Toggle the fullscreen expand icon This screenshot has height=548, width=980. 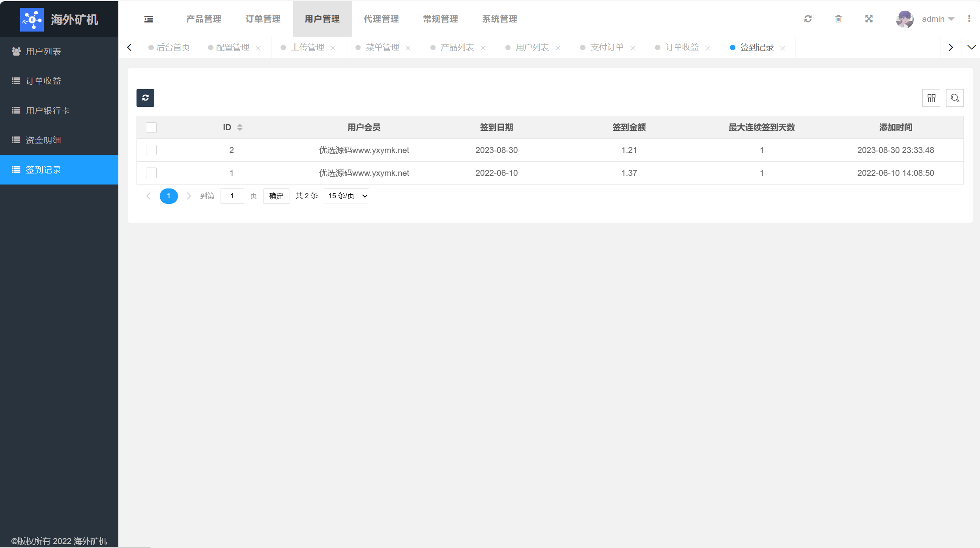click(869, 19)
